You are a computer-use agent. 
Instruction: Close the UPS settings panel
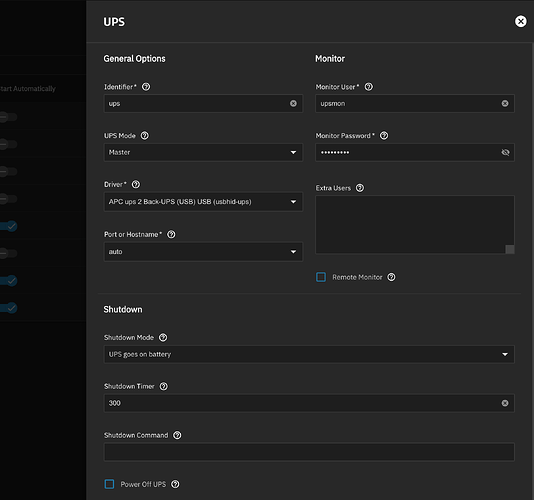520,21
